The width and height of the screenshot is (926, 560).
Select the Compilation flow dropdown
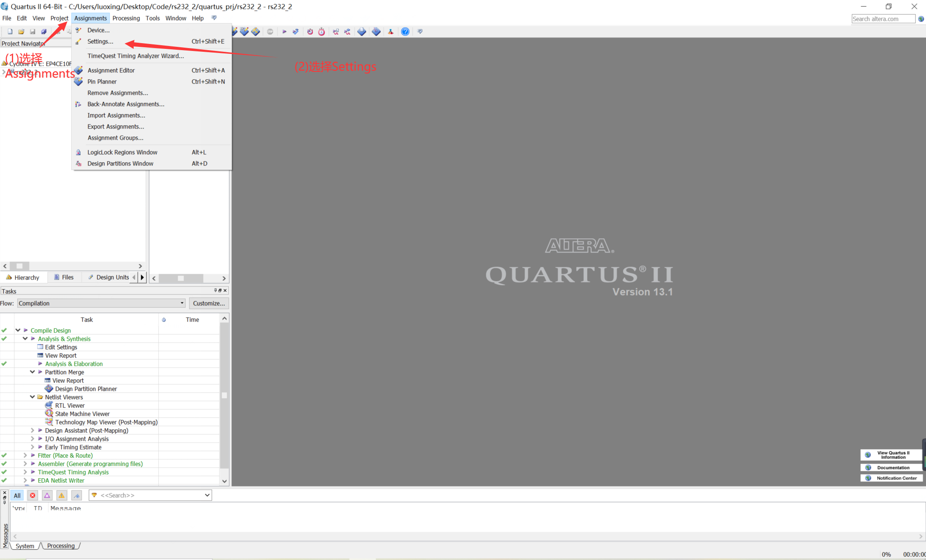[x=100, y=303]
